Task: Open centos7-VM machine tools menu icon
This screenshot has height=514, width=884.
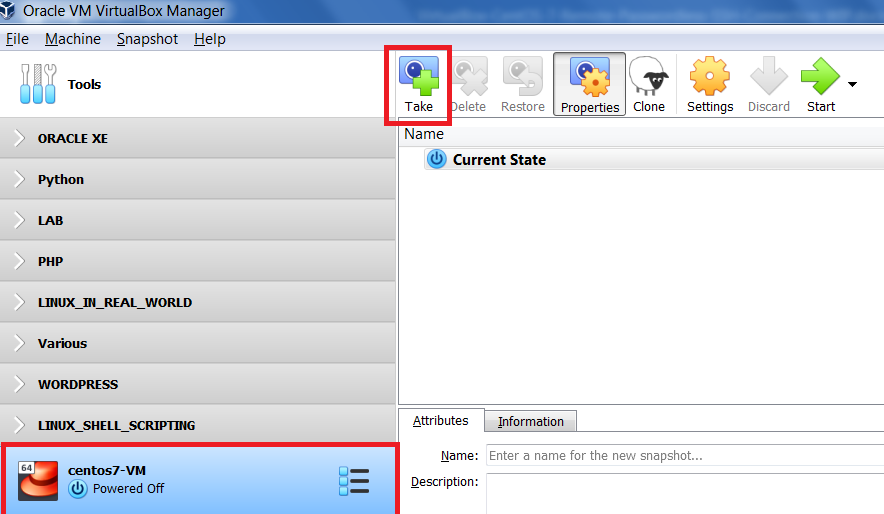Action: coord(354,481)
